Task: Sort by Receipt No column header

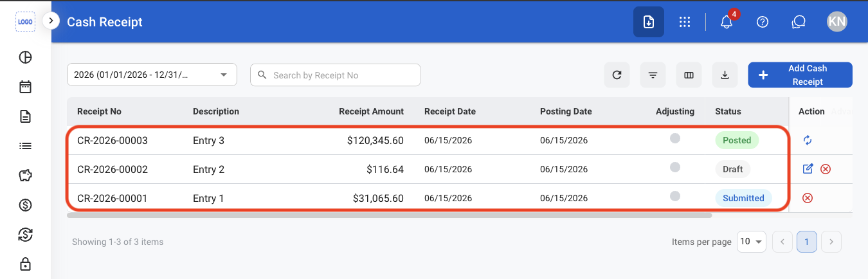Action: 99,111
